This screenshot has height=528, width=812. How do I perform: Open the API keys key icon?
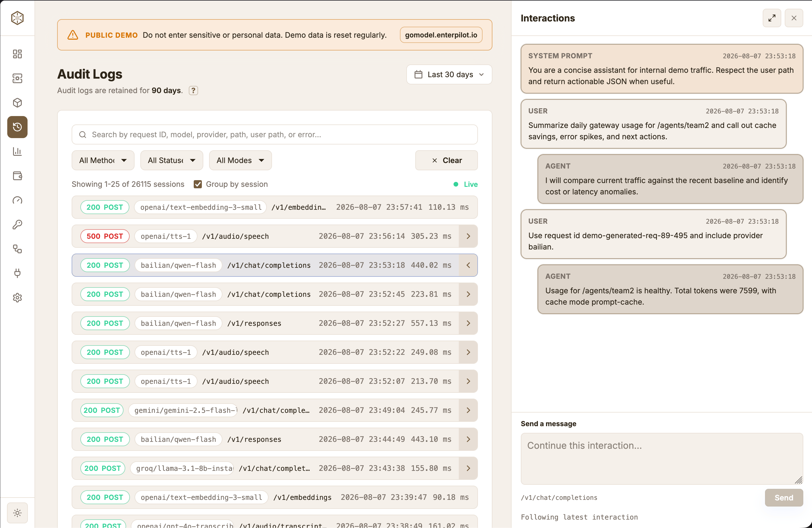pos(17,225)
